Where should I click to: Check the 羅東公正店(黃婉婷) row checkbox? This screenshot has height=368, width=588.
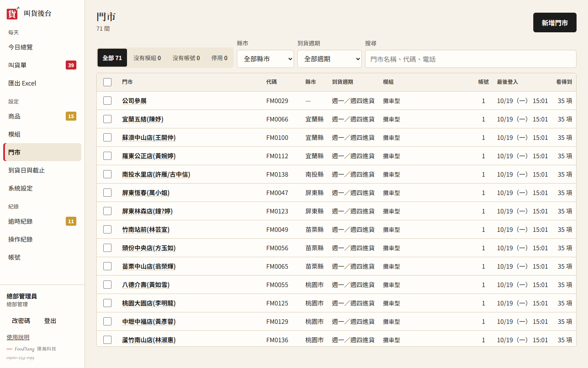coord(107,156)
